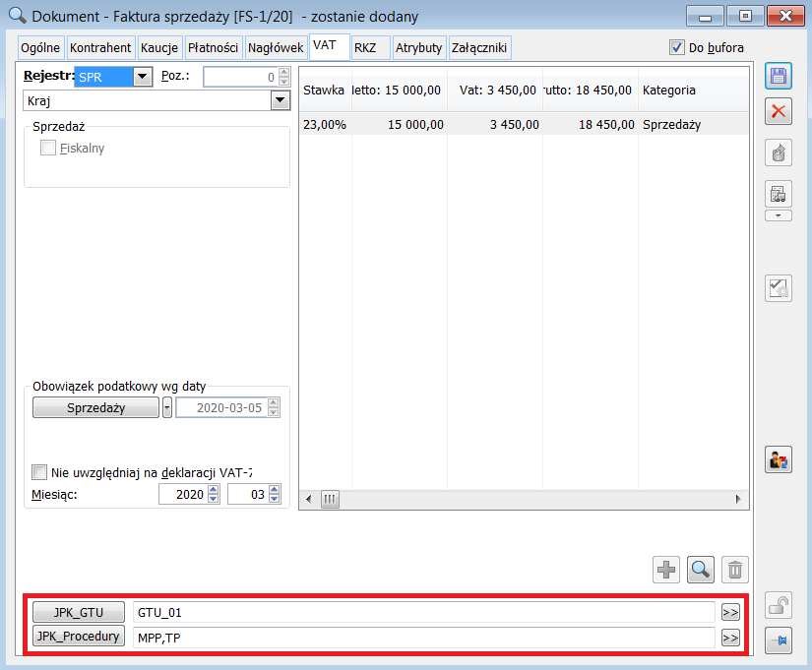Image resolution: width=812 pixels, height=670 pixels.
Task: Open the Kontrahent tab
Action: tap(100, 47)
